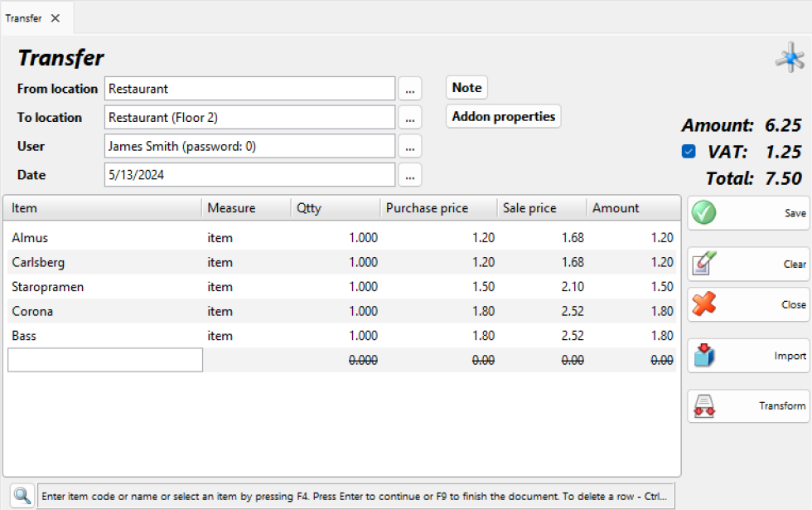Screen dimensions: 812x510
Task: Select the Almus item row
Action: (x=340, y=238)
